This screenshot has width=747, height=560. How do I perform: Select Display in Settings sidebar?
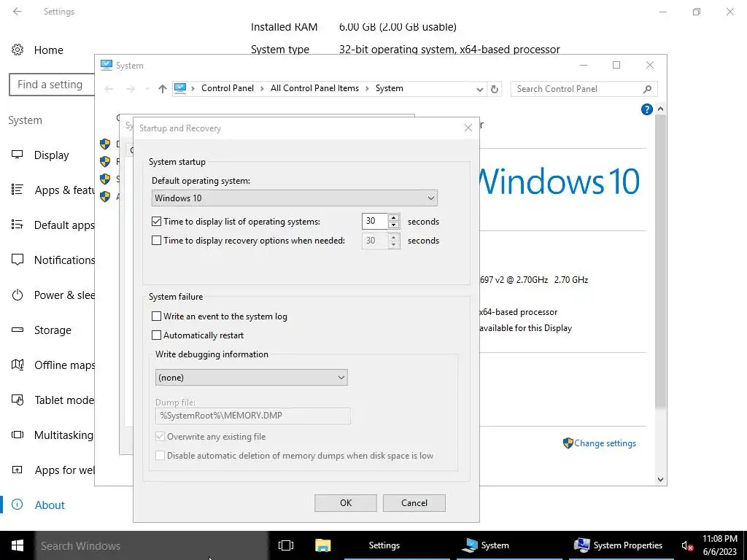point(52,155)
